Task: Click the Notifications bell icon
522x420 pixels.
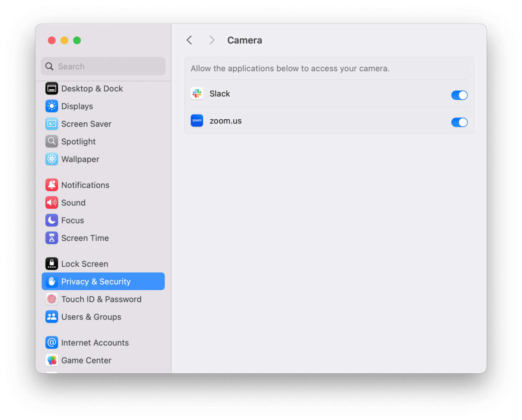Action: pos(52,185)
